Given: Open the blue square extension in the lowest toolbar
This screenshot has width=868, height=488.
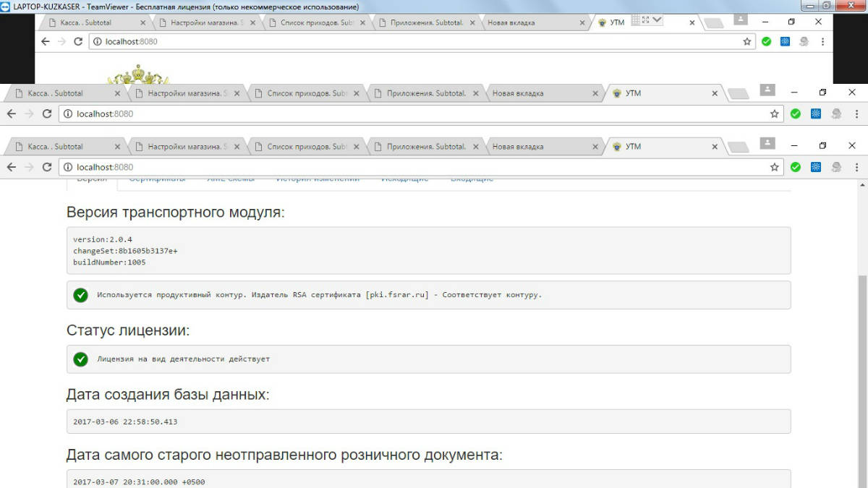Looking at the screenshot, I should [x=815, y=167].
